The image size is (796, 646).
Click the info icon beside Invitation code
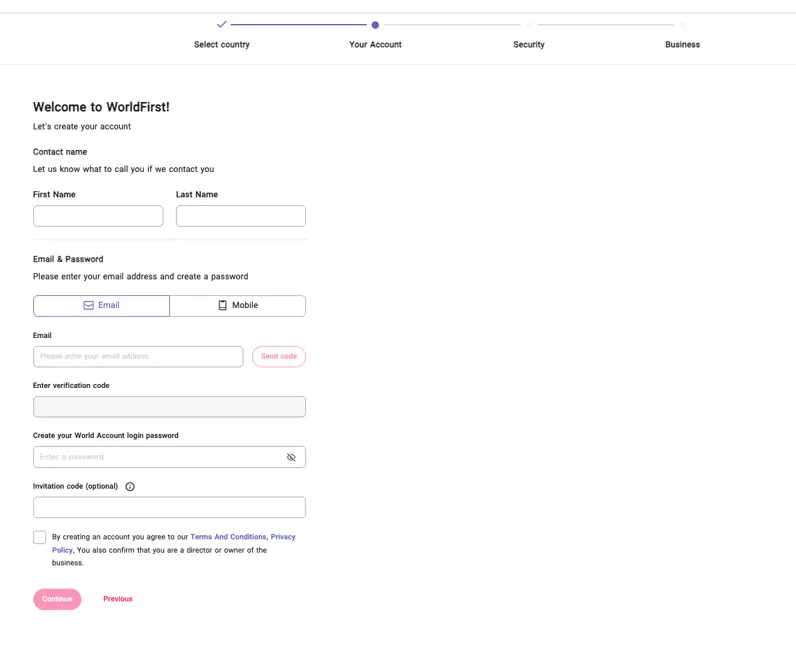click(130, 486)
